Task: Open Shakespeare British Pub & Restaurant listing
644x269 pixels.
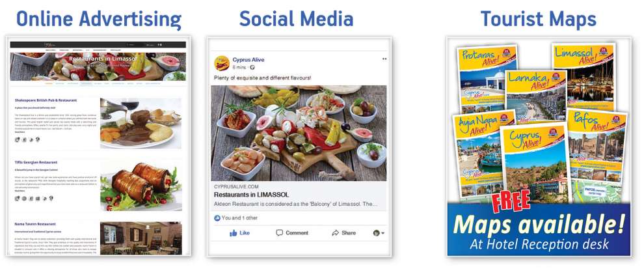Action: click(46, 100)
